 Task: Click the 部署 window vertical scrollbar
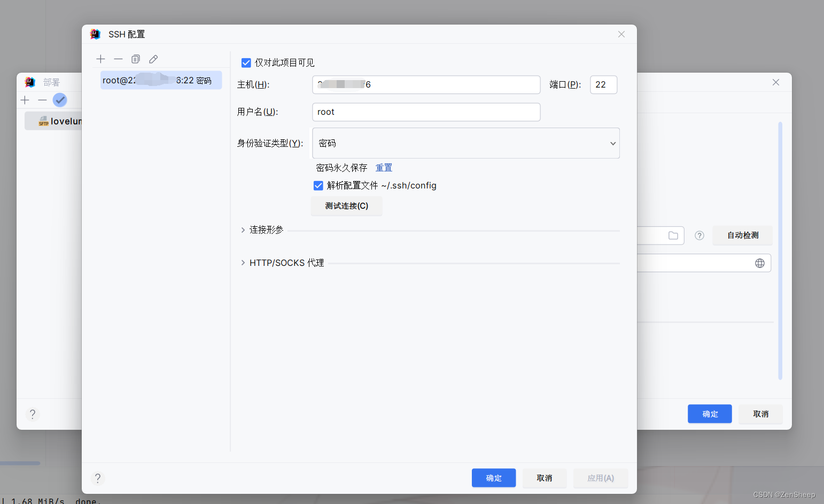coord(780,251)
